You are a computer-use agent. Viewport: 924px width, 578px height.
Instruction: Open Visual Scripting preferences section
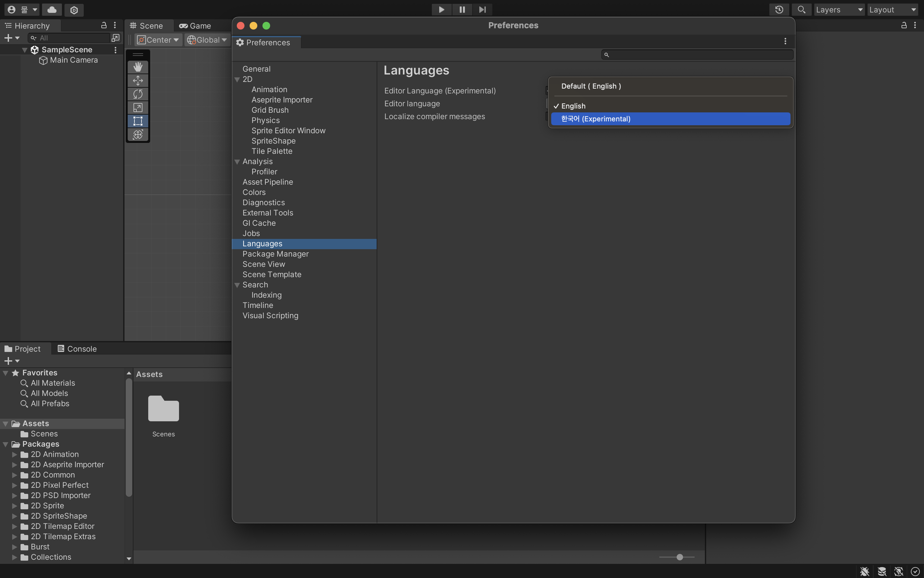[270, 315]
